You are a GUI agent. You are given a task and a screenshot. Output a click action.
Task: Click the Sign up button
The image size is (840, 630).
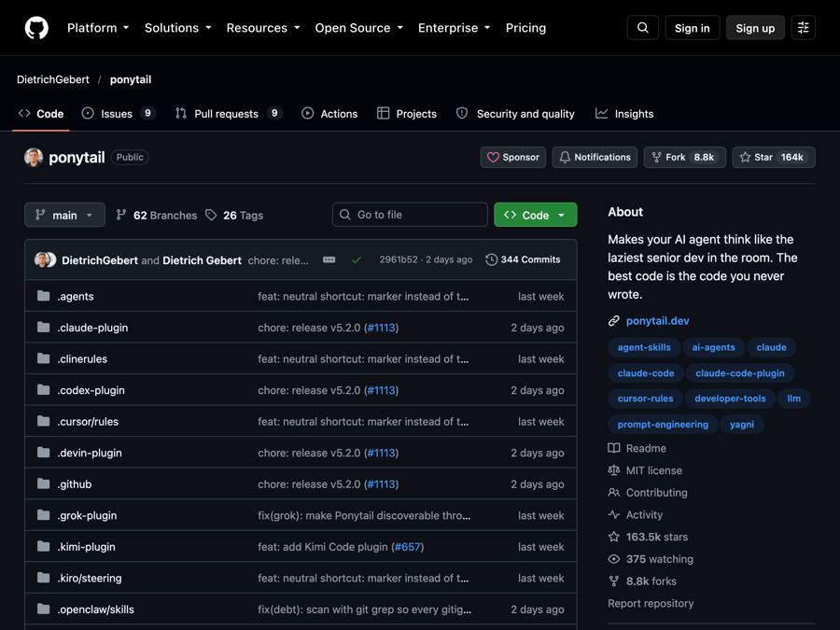755,28
